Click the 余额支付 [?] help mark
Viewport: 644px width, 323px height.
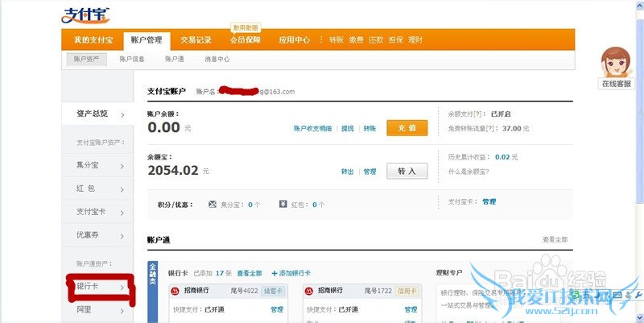(477, 114)
